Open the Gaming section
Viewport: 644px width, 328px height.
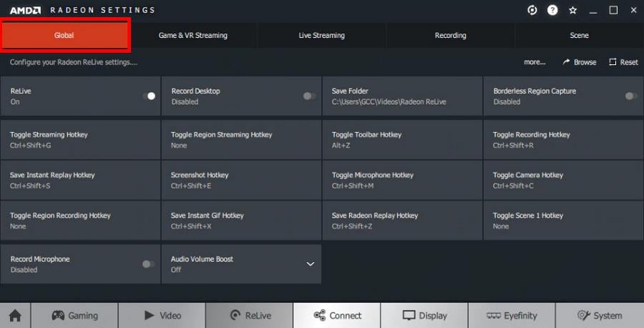(x=74, y=315)
